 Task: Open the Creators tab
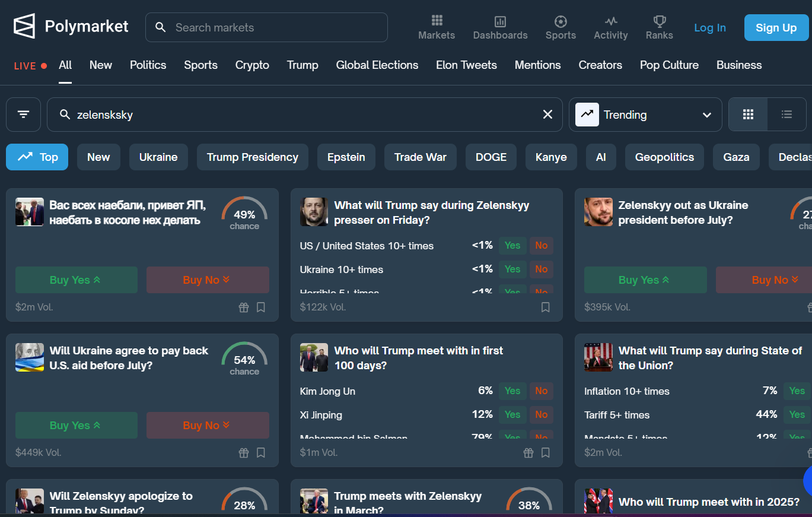point(600,65)
